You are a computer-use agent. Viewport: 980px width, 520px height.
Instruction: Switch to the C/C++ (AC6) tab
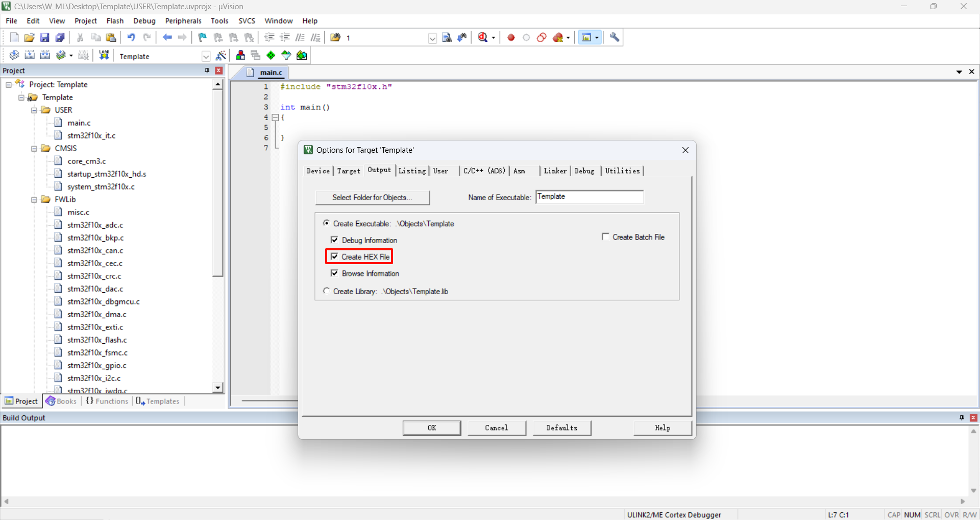coord(484,171)
